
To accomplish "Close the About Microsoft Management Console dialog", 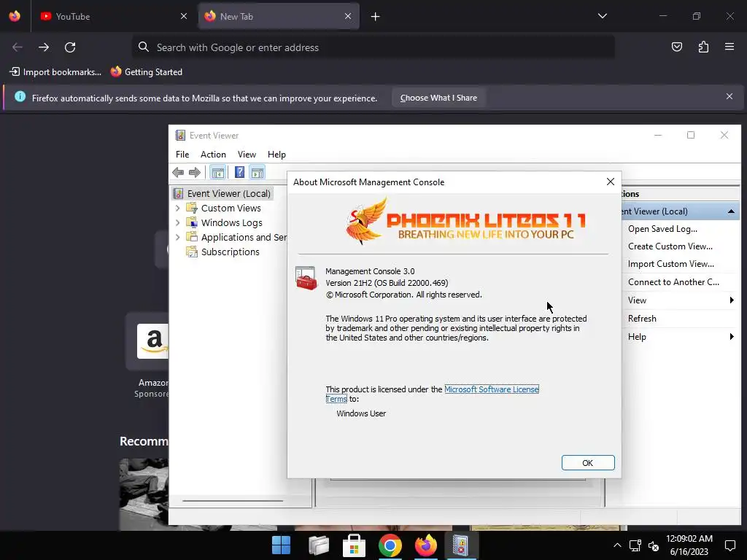I will [x=611, y=182].
